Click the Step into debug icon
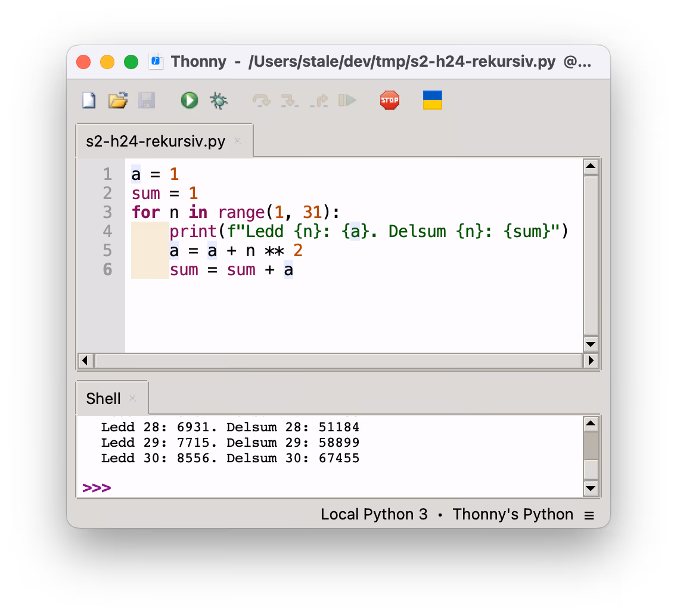Screen dimensions: 677x616 [x=290, y=101]
